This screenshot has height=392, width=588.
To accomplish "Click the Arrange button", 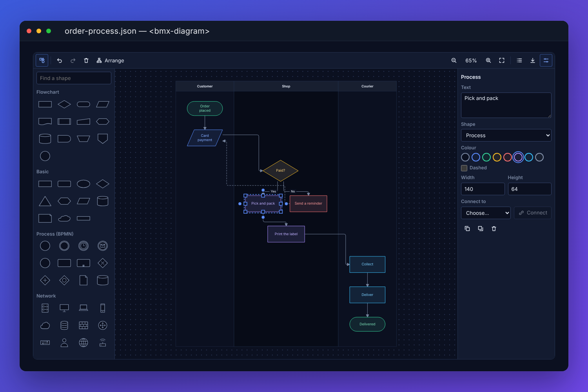I will point(110,60).
